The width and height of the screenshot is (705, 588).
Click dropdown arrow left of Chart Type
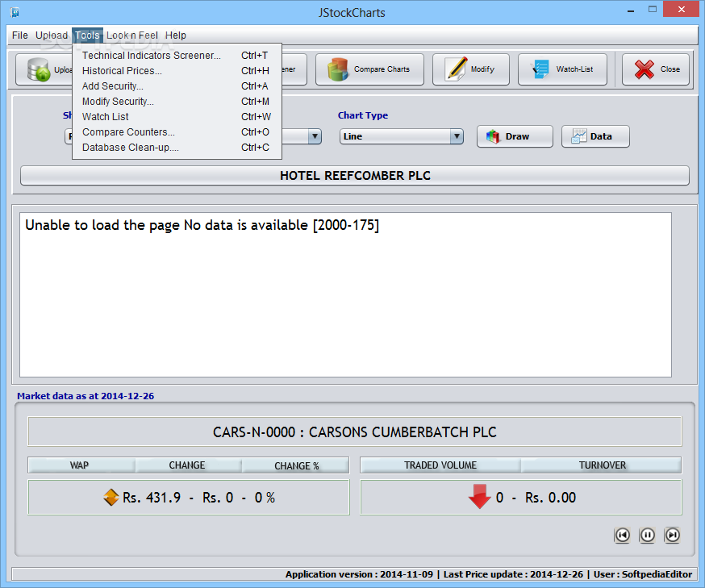[x=315, y=136]
